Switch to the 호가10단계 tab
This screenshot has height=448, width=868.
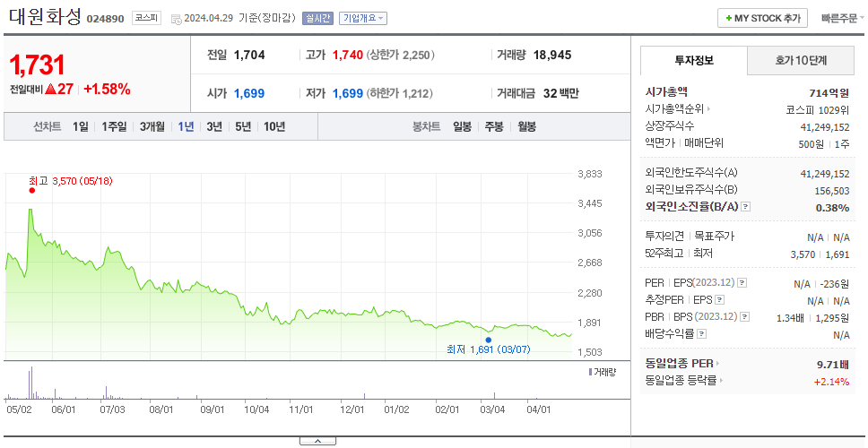coord(801,60)
